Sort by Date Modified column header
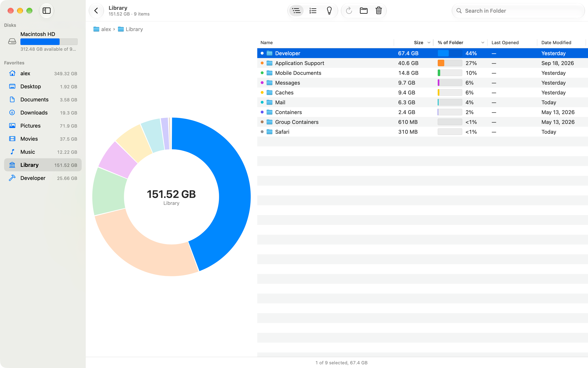This screenshot has height=368, width=588. [x=561, y=43]
